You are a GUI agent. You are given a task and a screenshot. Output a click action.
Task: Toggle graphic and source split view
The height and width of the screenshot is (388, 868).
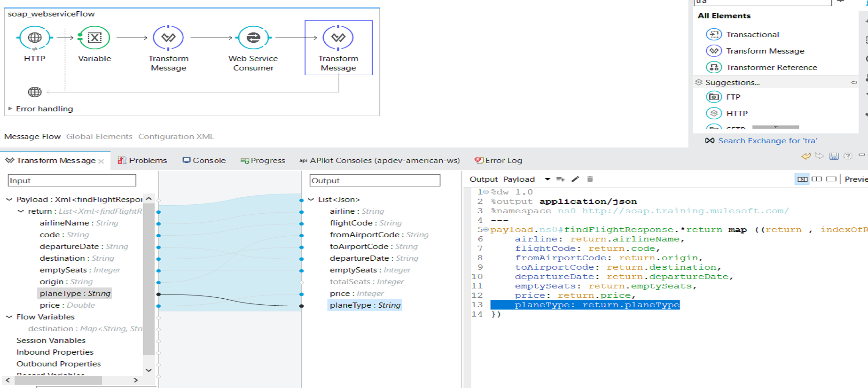point(802,179)
